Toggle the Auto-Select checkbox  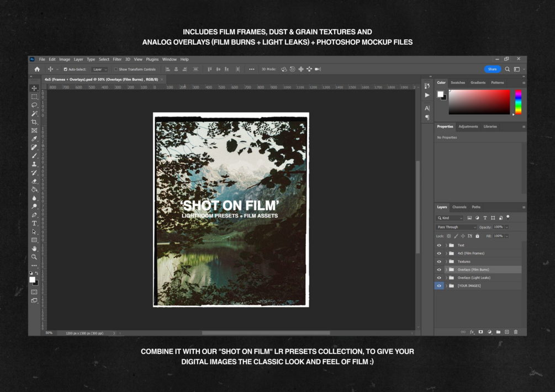click(66, 70)
